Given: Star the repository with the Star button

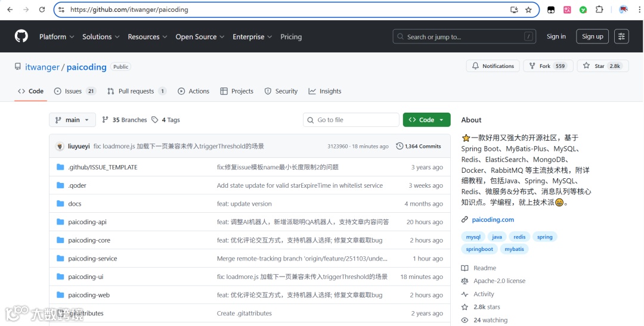Looking at the screenshot, I should point(603,66).
